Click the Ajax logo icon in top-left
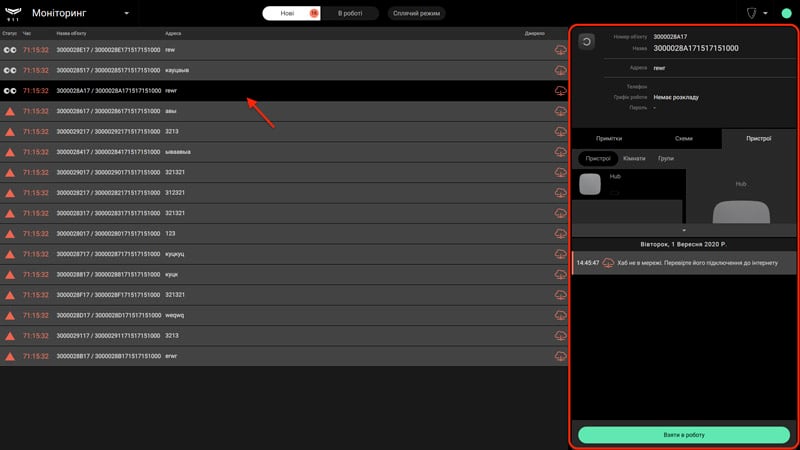 [13, 13]
